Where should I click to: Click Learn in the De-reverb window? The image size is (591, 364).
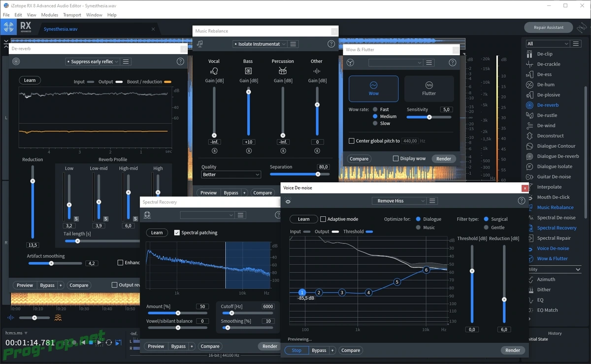30,80
